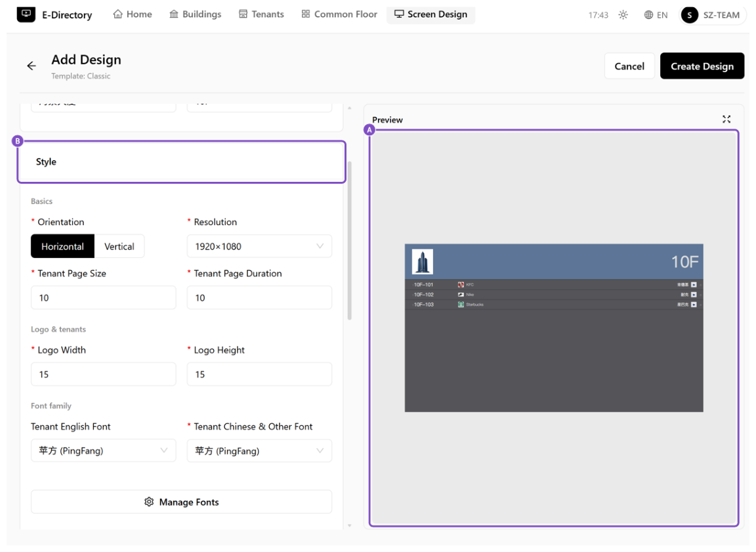
Task: Select Vertical orientation
Action: point(119,246)
